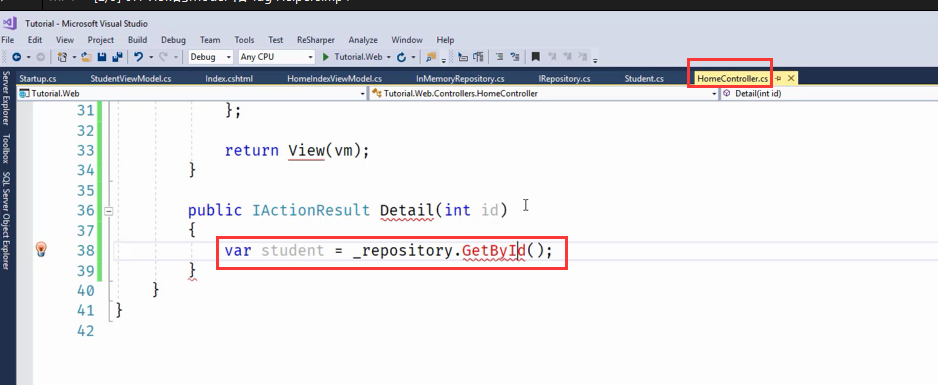The width and height of the screenshot is (938, 385).
Task: Click the Save floppy disk icon
Action: (102, 57)
